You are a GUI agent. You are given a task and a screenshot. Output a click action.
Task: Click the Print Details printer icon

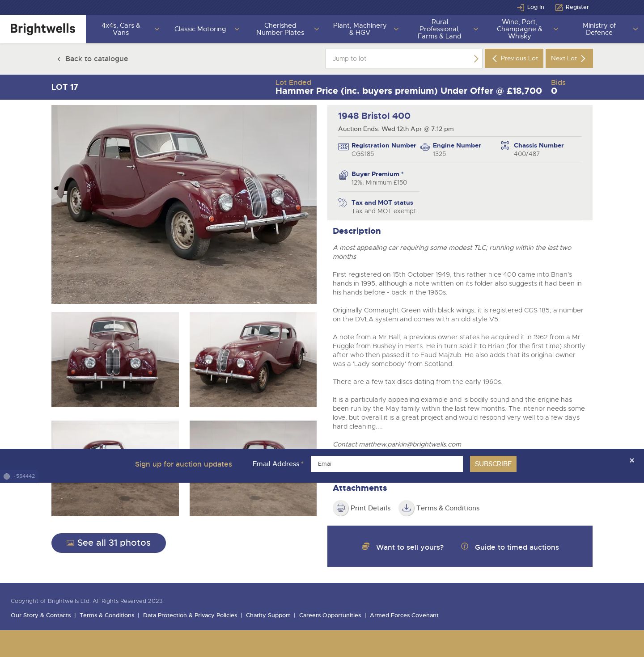(x=341, y=508)
